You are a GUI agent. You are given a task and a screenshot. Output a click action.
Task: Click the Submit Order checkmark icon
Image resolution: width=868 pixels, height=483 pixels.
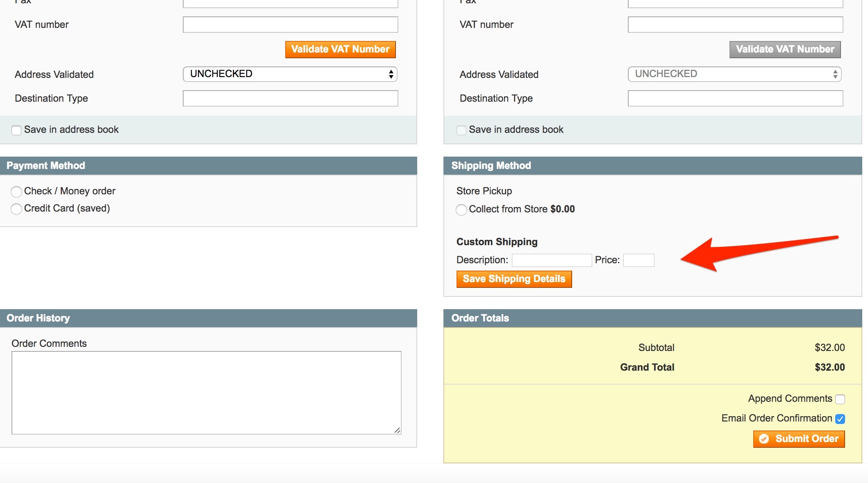(764, 439)
